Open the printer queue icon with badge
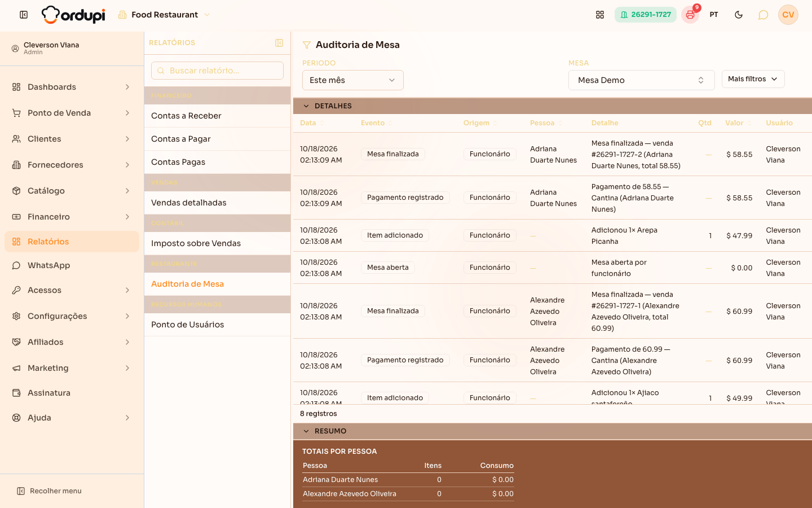The image size is (812, 508). (x=690, y=15)
